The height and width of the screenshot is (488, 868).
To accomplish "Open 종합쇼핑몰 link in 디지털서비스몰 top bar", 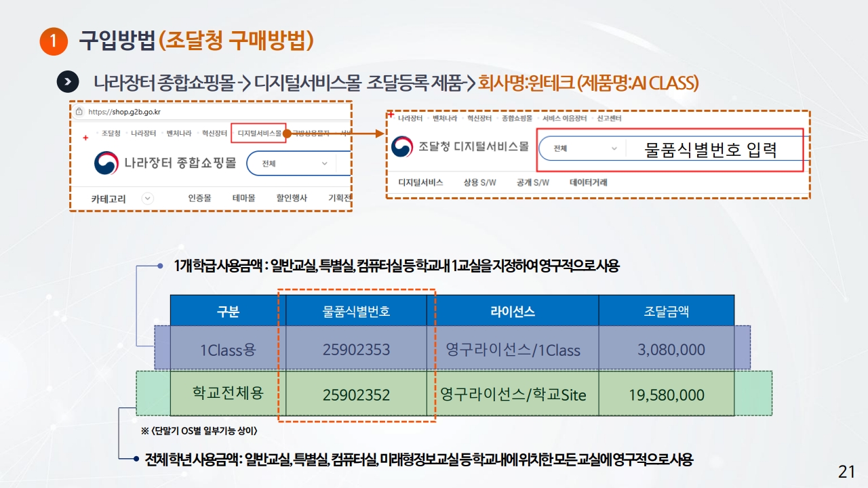I will [x=517, y=118].
